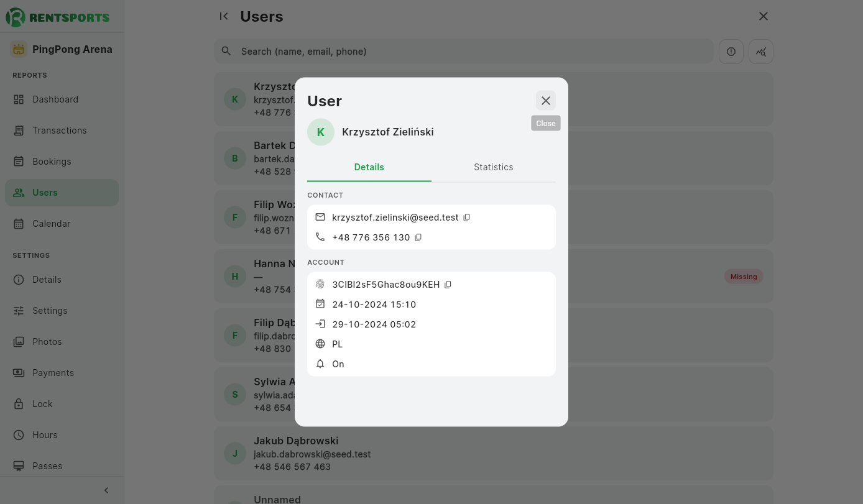The image size is (863, 504).
Task: Collapse the Users panel with the arrow-bar icon
Action: pyautogui.click(x=224, y=16)
